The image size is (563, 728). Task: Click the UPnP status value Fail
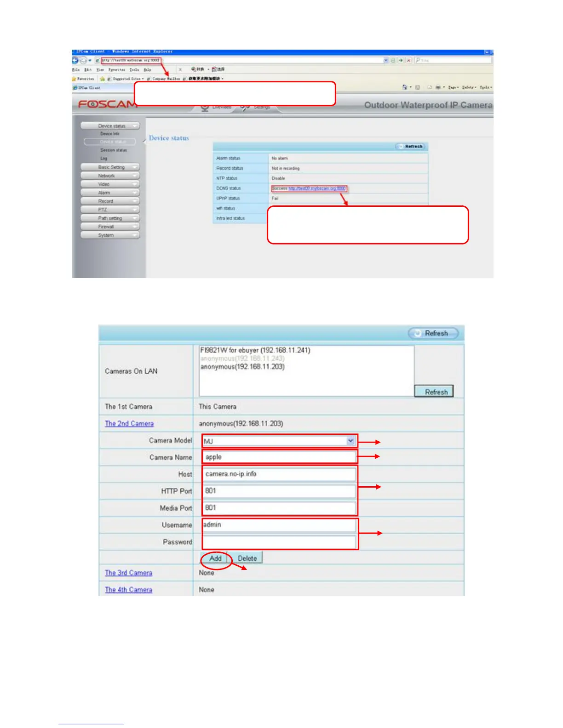275,199
